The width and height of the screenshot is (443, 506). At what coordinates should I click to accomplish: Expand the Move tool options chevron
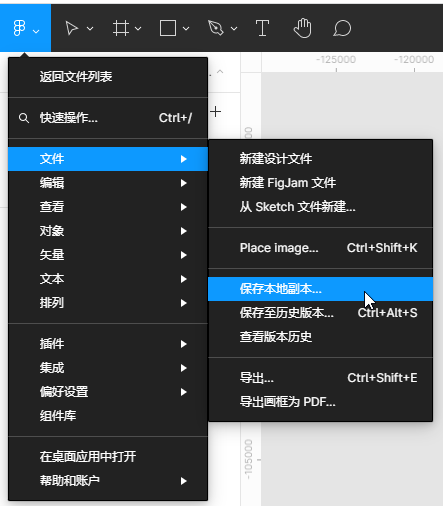click(90, 29)
